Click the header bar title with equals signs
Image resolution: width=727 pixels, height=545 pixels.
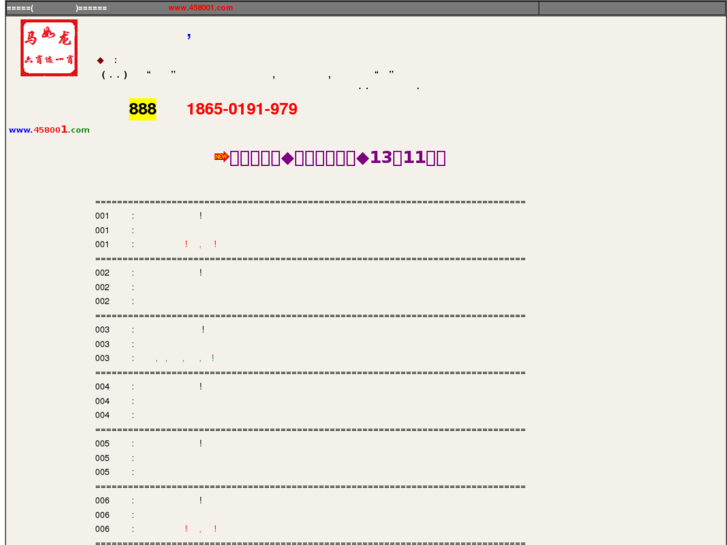point(57,8)
